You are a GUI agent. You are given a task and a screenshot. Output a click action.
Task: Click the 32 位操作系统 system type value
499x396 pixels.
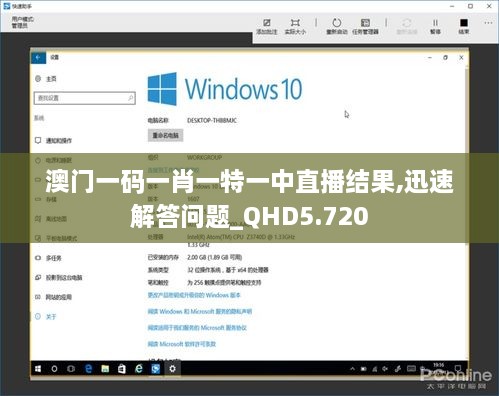pyautogui.click(x=228, y=270)
